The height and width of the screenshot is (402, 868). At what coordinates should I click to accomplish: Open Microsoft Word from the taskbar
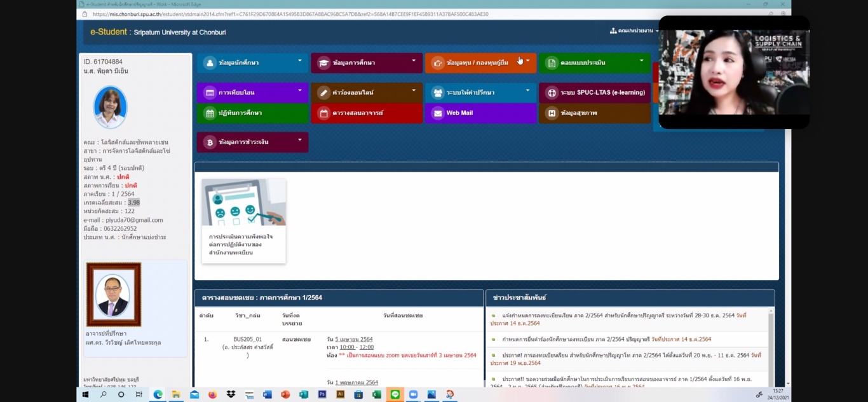268,394
